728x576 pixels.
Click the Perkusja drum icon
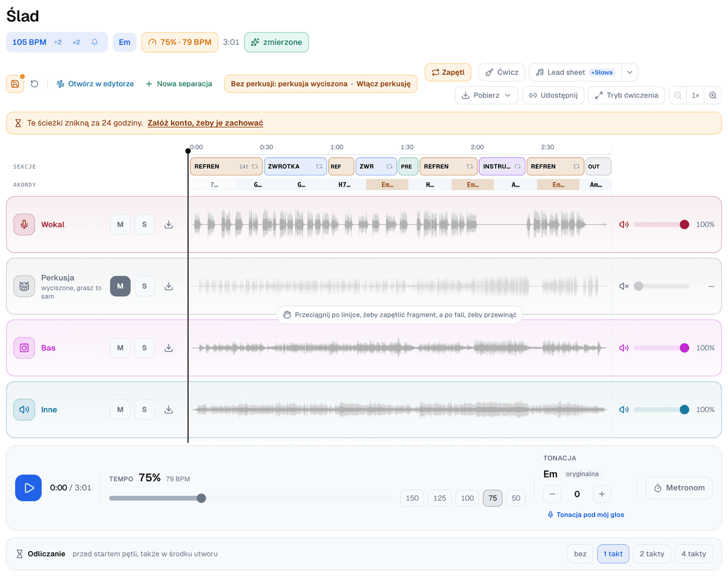pyautogui.click(x=24, y=286)
